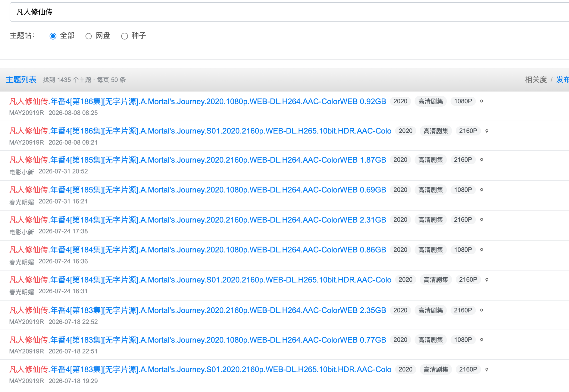
Task: Click the date 2026-07-24 17:38
Action: coord(63,231)
